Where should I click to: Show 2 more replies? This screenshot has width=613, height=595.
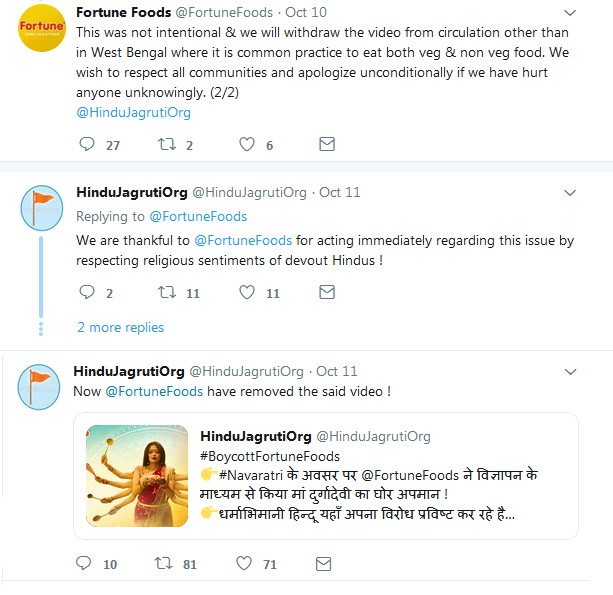(x=120, y=327)
